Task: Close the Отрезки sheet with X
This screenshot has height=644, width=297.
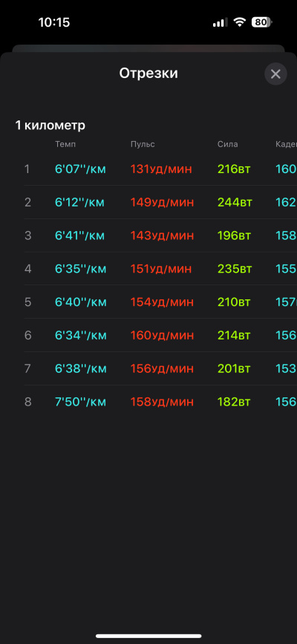Action: [x=275, y=74]
